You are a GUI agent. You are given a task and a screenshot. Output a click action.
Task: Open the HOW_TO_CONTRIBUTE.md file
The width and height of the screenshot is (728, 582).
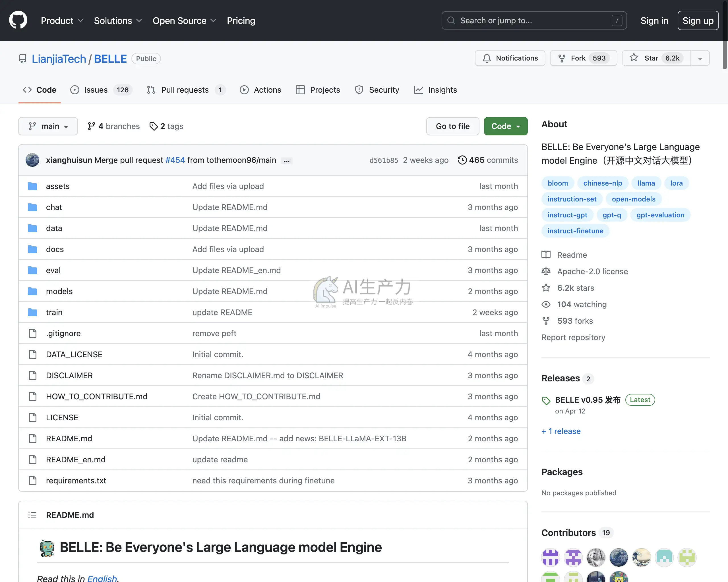(x=97, y=396)
